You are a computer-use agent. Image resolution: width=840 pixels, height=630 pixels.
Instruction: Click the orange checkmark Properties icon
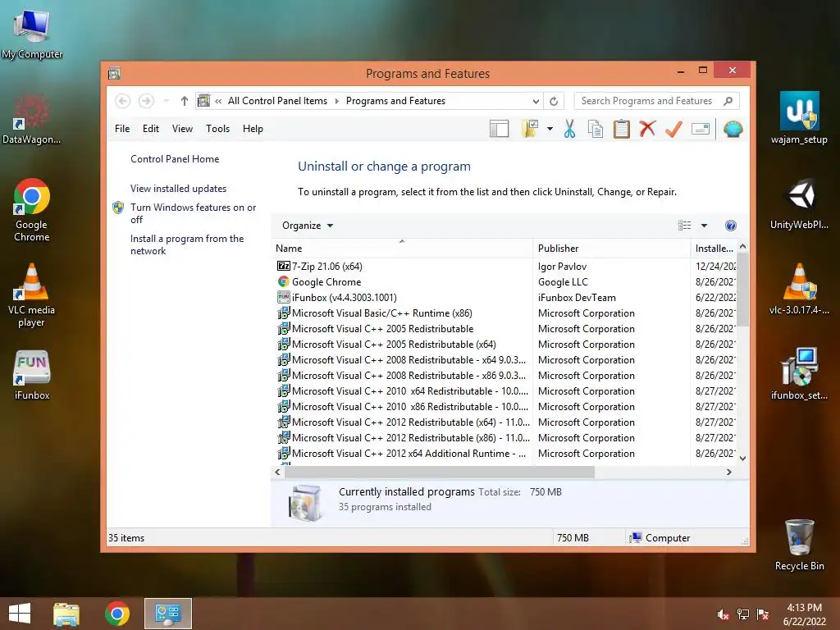click(x=673, y=129)
